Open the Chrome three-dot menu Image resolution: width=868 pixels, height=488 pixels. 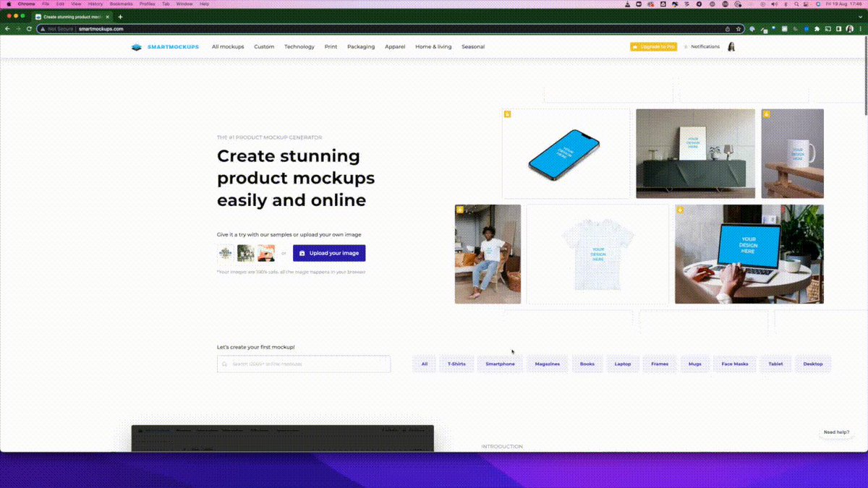point(861,29)
